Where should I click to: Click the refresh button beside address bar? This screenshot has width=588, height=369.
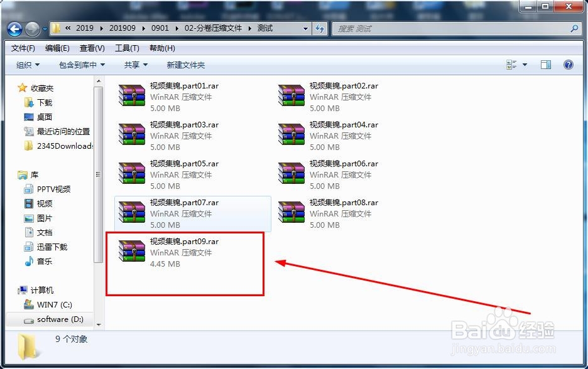320,28
